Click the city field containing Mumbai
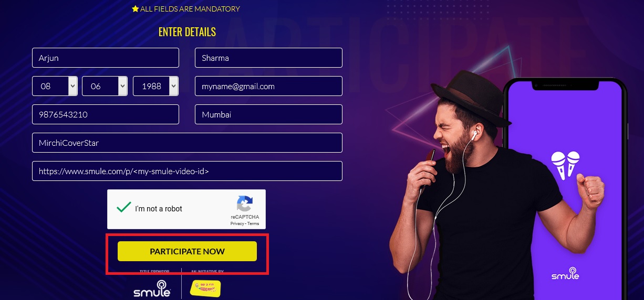This screenshot has width=644, height=300. 268,114
